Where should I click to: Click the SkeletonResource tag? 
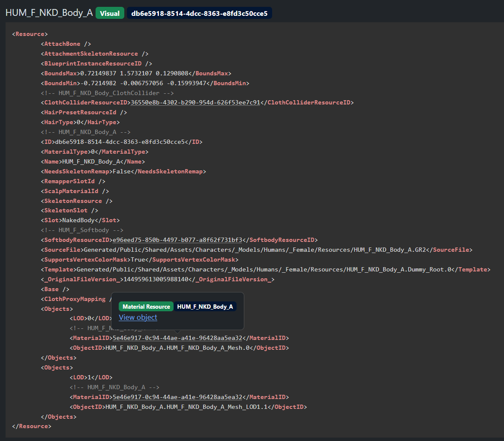coord(76,201)
